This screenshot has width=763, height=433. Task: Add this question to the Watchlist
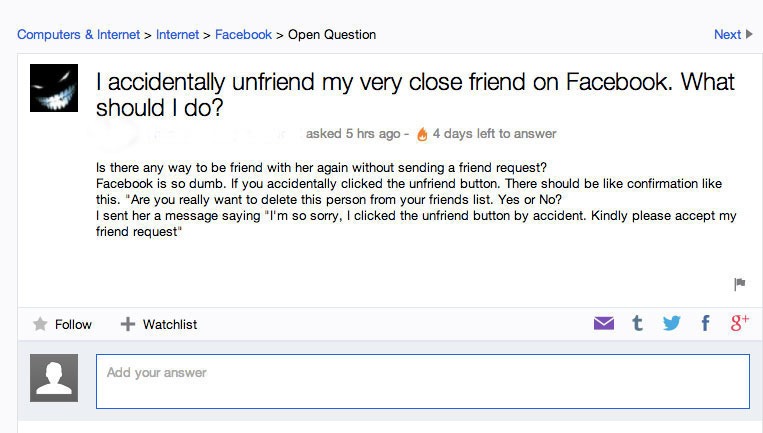158,324
